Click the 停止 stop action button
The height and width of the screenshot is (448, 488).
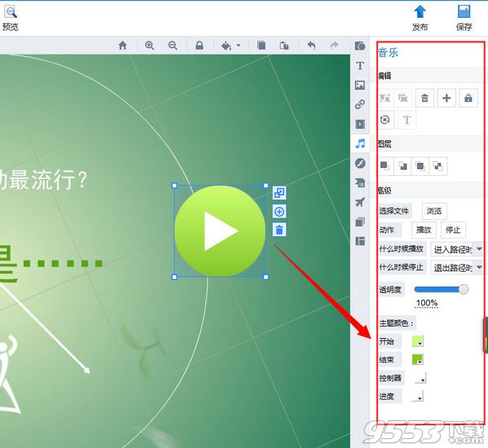coord(453,231)
